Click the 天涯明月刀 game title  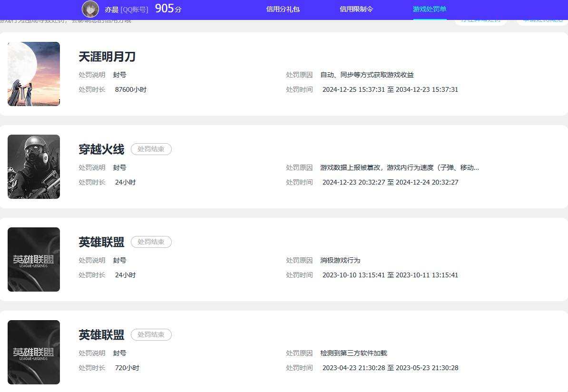click(107, 57)
